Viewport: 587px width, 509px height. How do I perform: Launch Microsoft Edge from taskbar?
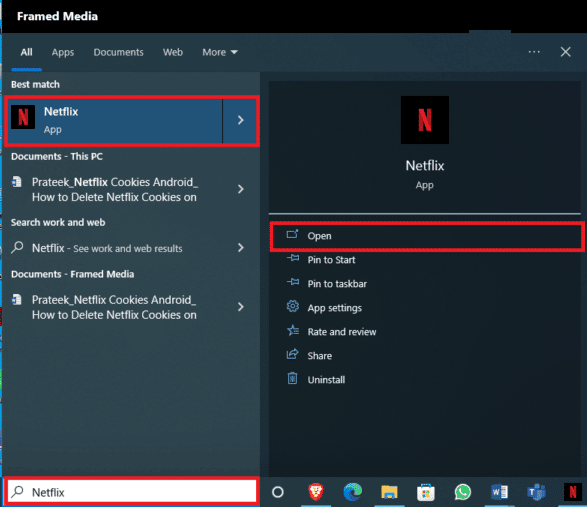coord(353,492)
